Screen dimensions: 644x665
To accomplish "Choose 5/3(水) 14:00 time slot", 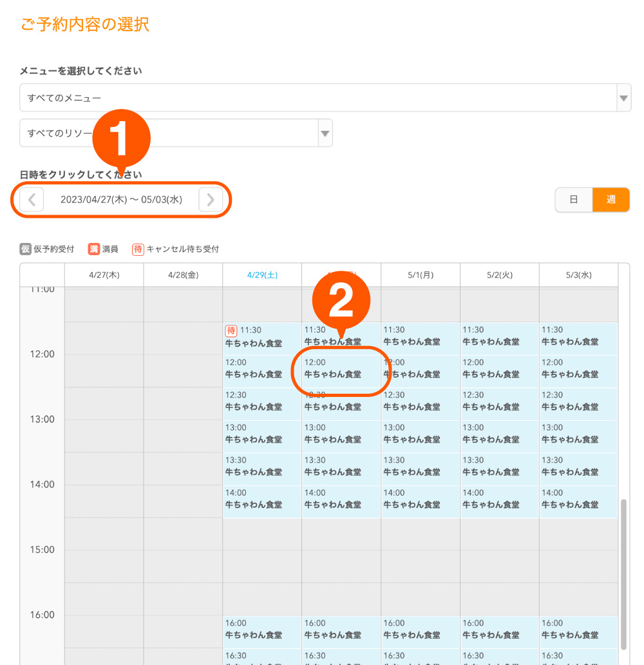I will point(578,499).
